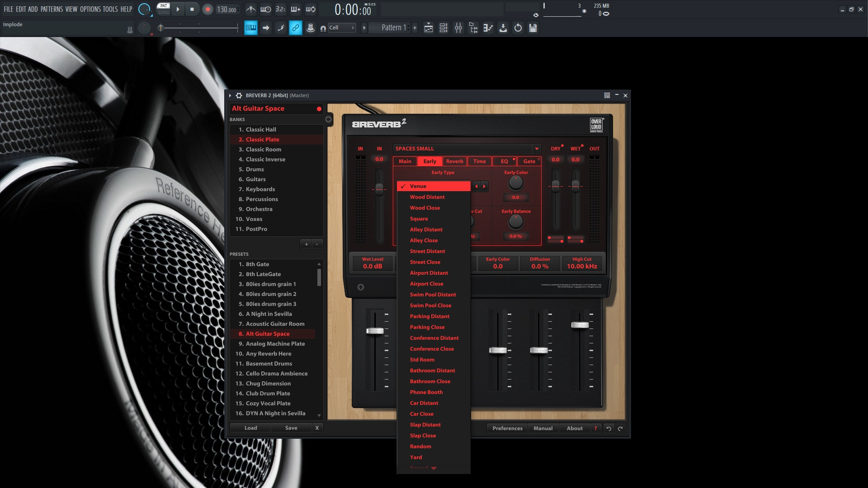Click the IN level fader handle
Screen dimensions: 868x488
(379, 189)
